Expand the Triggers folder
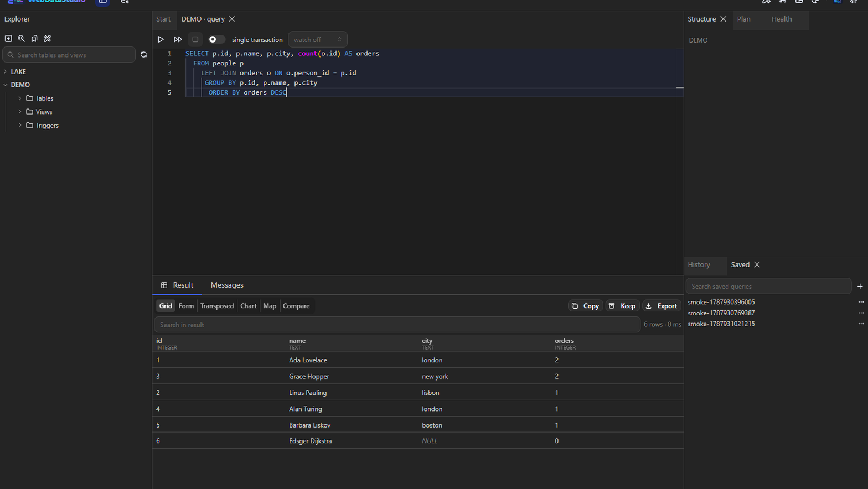The width and height of the screenshot is (868, 489). point(20,125)
